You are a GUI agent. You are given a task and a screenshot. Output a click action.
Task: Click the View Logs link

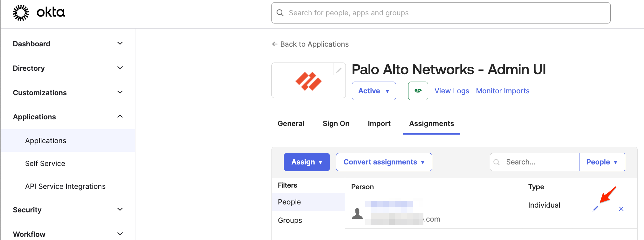click(x=452, y=91)
